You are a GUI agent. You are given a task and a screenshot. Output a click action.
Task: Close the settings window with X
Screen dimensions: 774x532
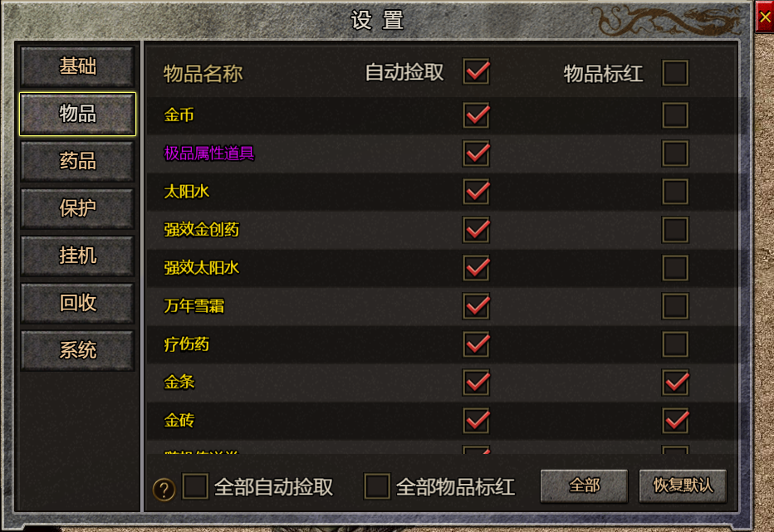coord(765,17)
